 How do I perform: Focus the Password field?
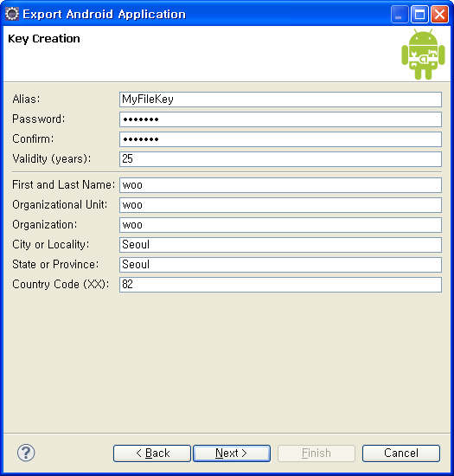280,119
